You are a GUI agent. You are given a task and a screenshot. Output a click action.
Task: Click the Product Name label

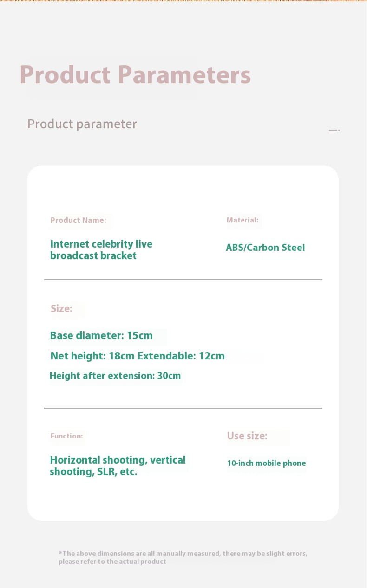point(78,220)
